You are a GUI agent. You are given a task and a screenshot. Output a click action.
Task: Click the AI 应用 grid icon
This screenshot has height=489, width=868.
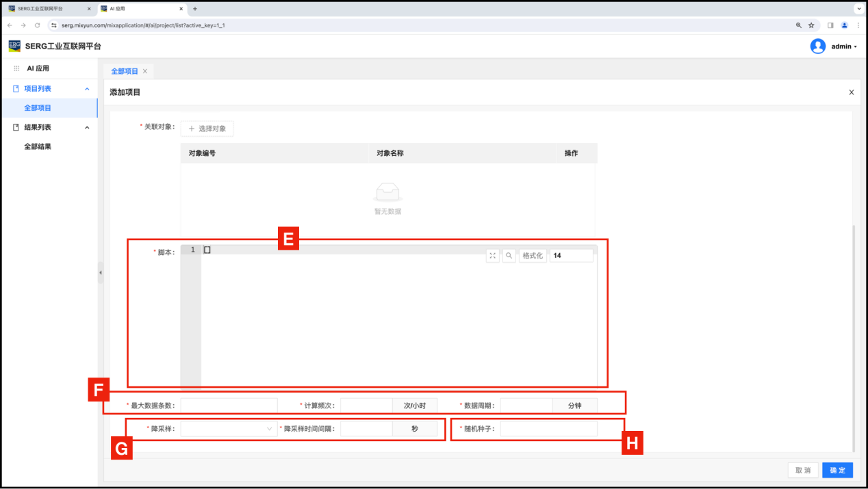point(16,68)
